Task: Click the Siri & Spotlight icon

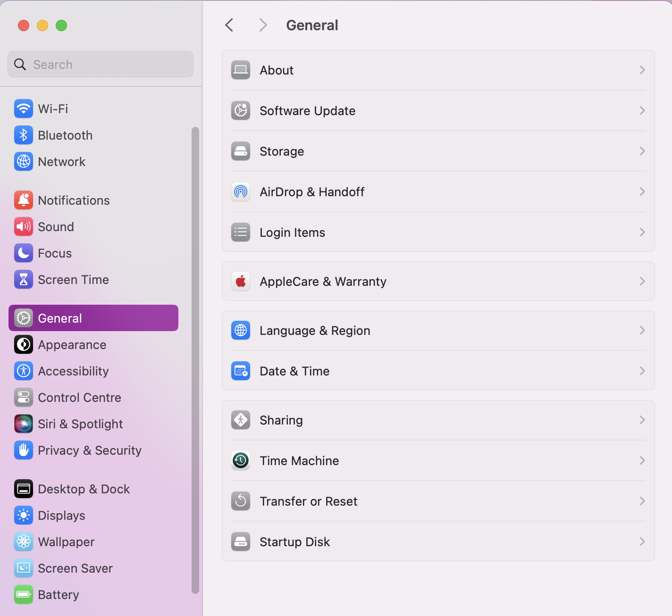Action: (23, 424)
